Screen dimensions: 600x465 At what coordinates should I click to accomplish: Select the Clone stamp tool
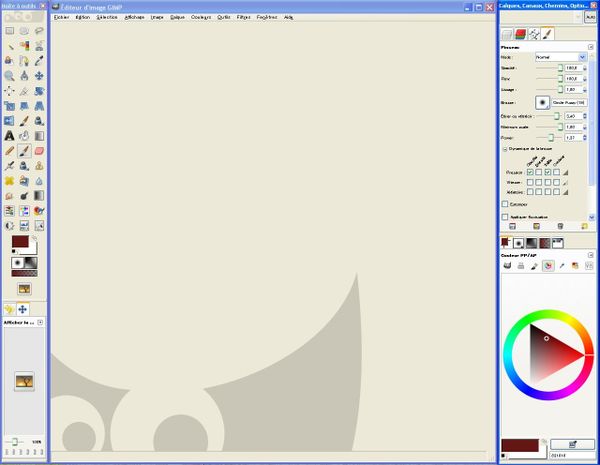pos(39,166)
